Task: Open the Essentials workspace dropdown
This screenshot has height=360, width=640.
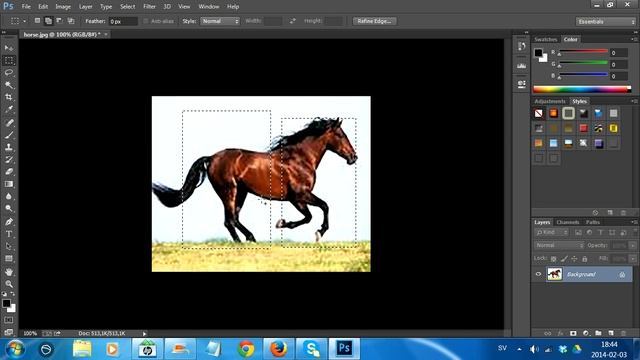Action: pyautogui.click(x=606, y=22)
